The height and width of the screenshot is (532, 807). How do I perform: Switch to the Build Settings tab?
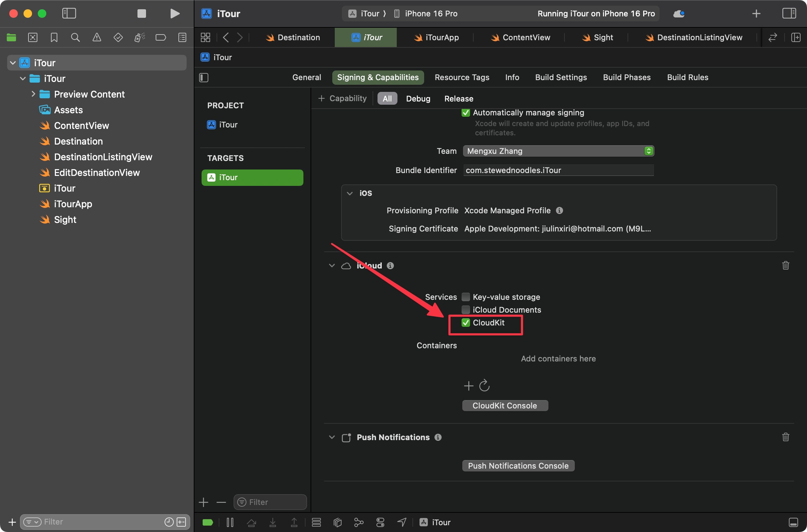point(561,77)
